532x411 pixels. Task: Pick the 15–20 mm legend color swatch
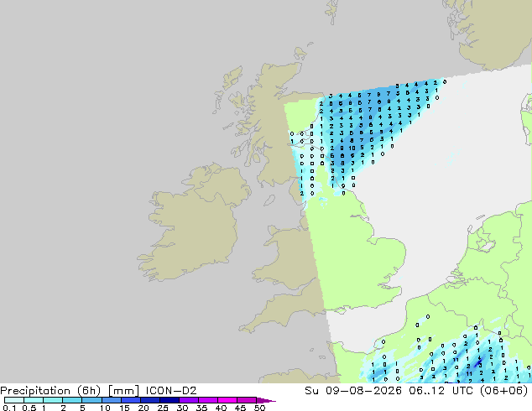130,400
